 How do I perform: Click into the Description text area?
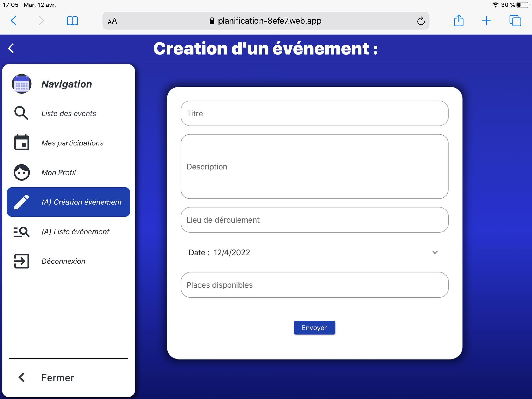point(314,167)
